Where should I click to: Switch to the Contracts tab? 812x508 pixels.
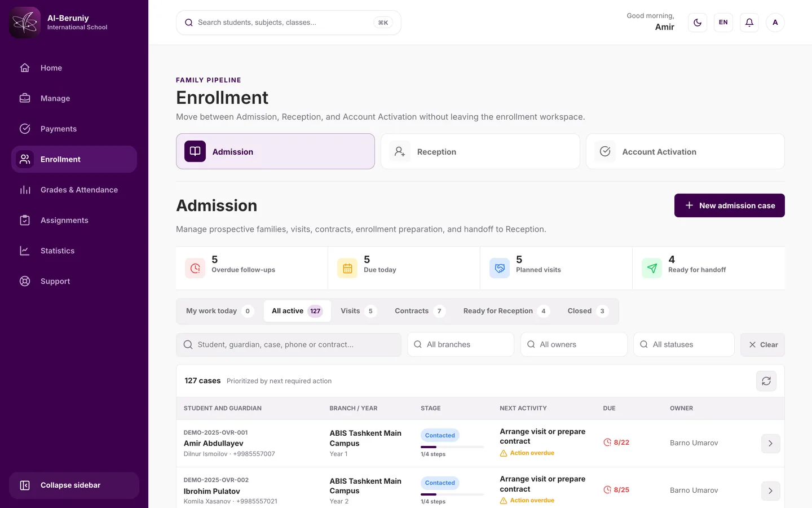420,311
